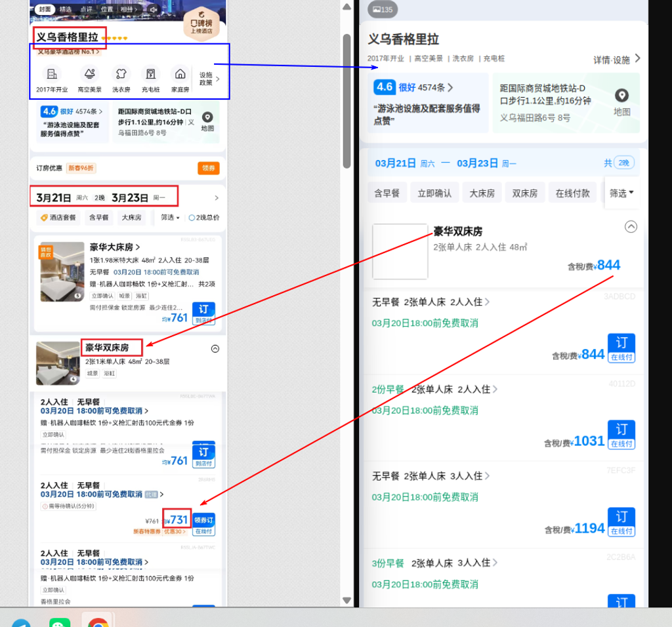Open 豪华大床房 room photo thumbnail
The image size is (672, 627).
click(62, 272)
